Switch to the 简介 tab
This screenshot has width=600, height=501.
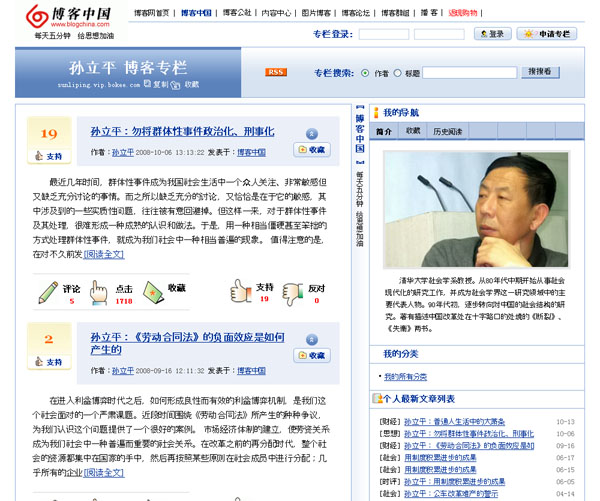click(x=383, y=131)
